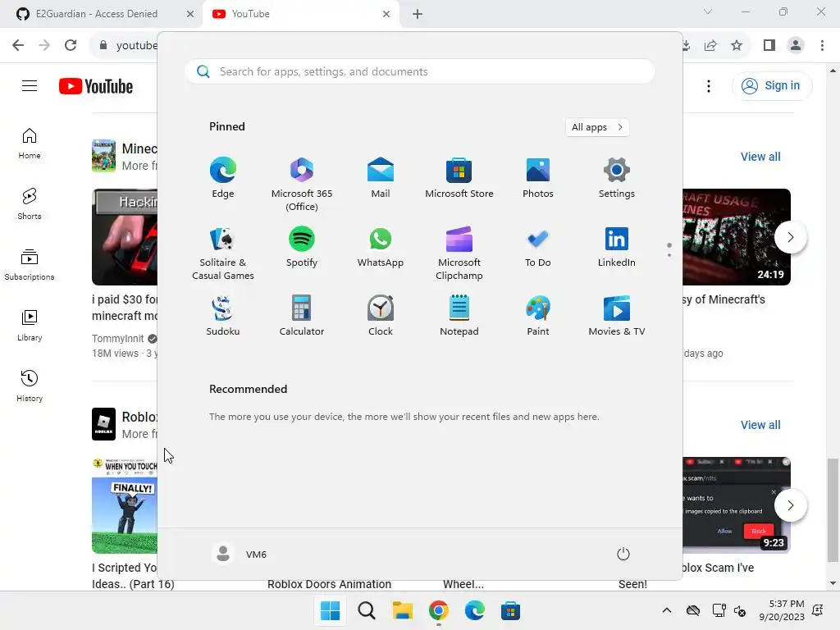
Task: Click the YouTube logo
Action: [x=96, y=86]
